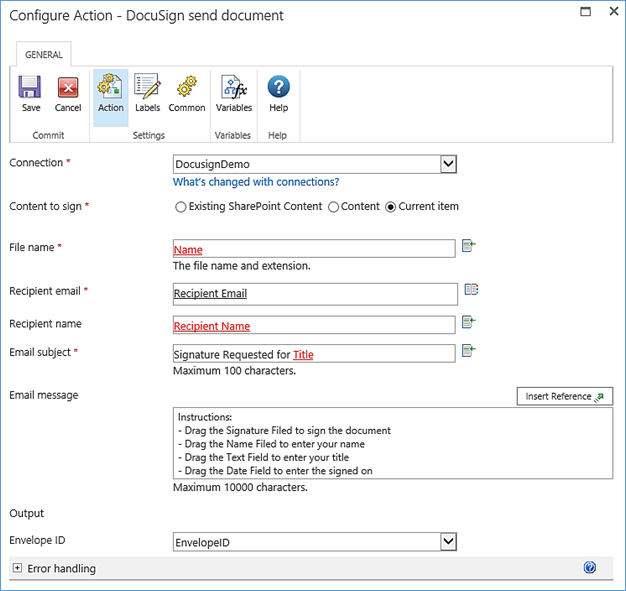Click into the Email message text area
Viewport: 626px width, 591px height.
point(393,443)
